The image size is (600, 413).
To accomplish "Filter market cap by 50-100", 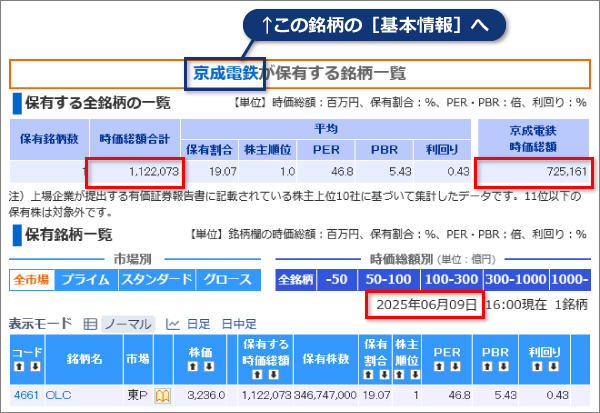I will (x=388, y=280).
